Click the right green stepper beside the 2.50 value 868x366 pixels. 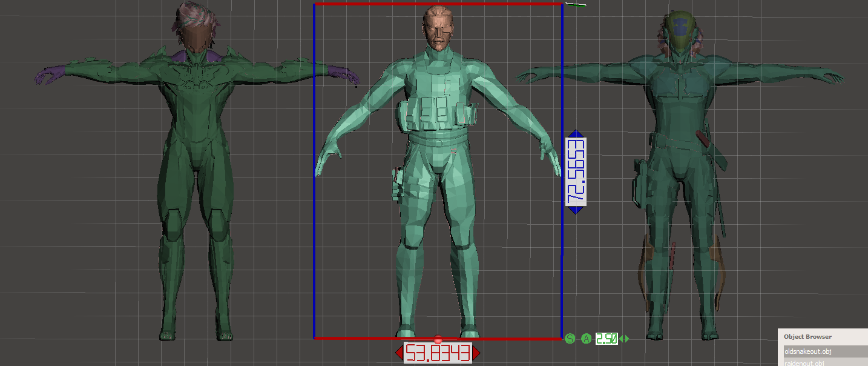[626, 339]
